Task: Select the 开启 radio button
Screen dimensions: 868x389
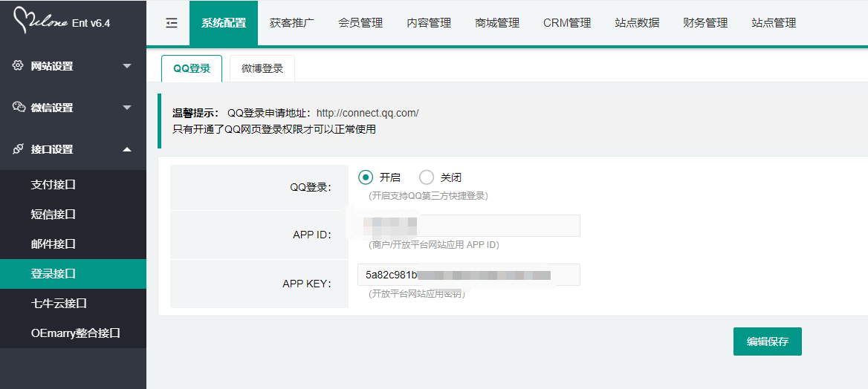Action: (366, 177)
